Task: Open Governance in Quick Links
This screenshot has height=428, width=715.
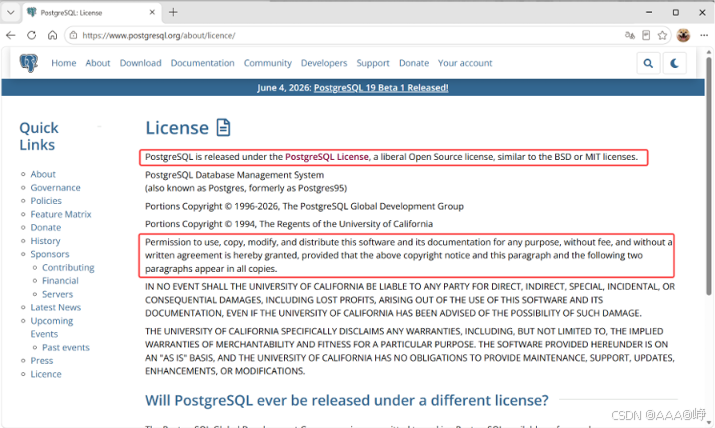Action: tap(55, 187)
